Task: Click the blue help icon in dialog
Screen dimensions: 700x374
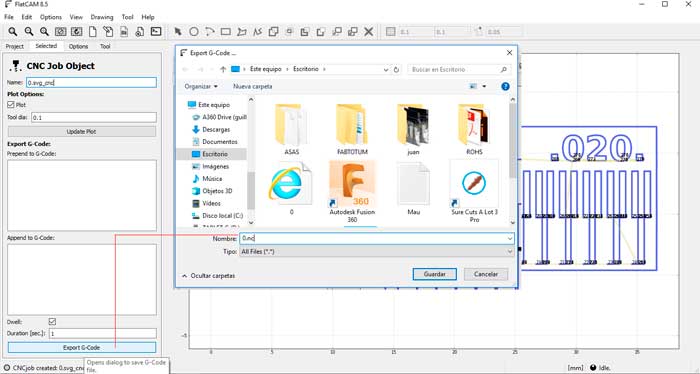Action: pyautogui.click(x=505, y=87)
